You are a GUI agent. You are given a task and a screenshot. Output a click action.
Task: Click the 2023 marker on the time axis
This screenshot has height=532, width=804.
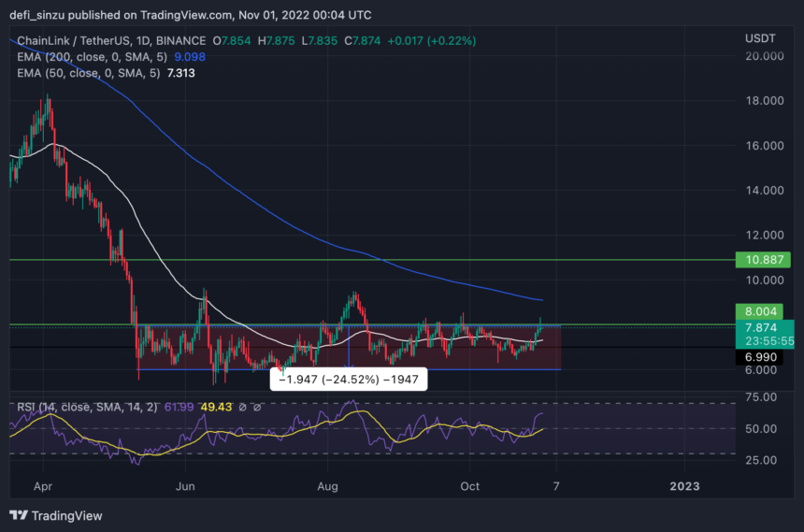[684, 485]
